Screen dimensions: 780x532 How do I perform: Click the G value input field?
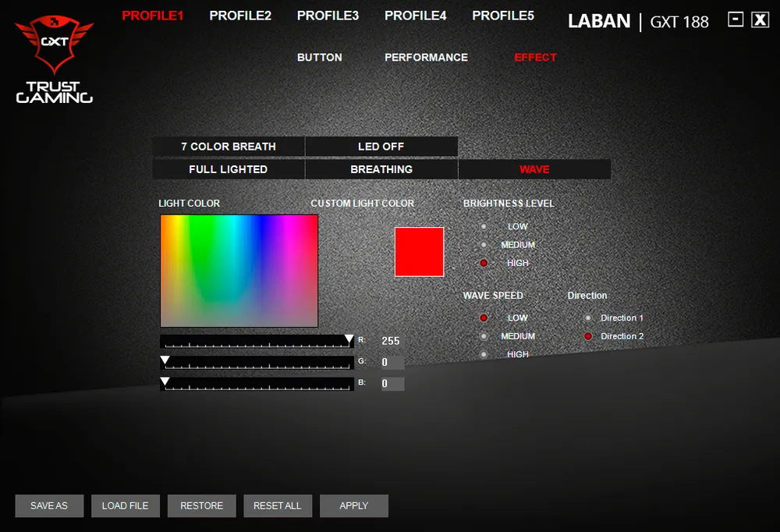pos(392,363)
